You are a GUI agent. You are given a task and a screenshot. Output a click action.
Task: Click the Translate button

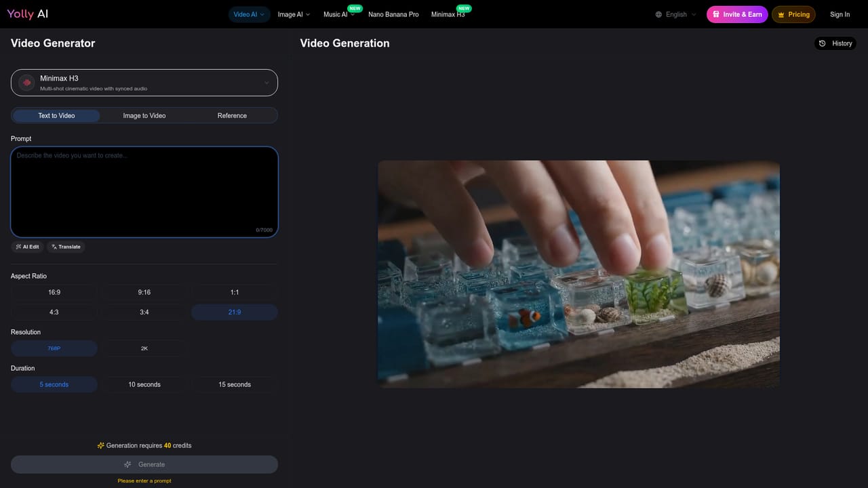tap(66, 247)
